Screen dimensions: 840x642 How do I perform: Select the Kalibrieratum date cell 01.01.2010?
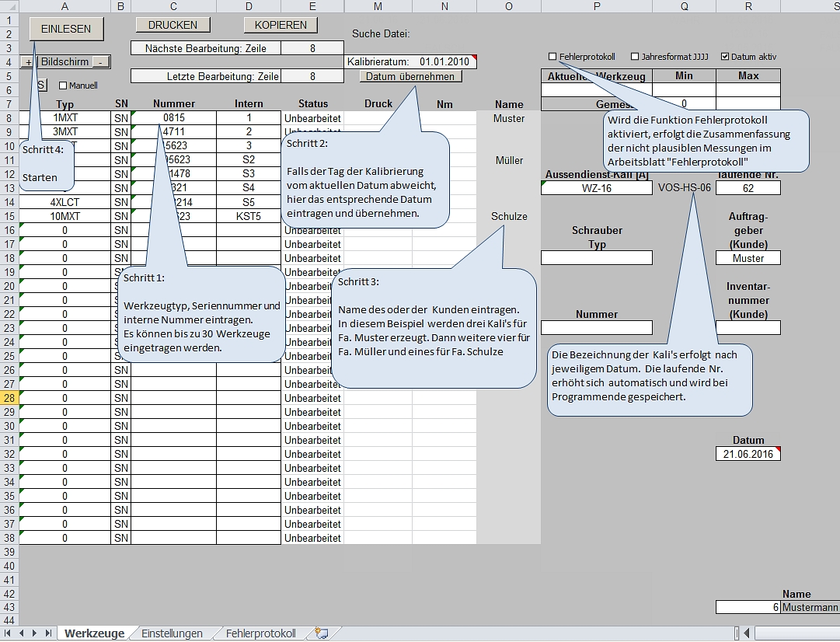click(x=444, y=61)
